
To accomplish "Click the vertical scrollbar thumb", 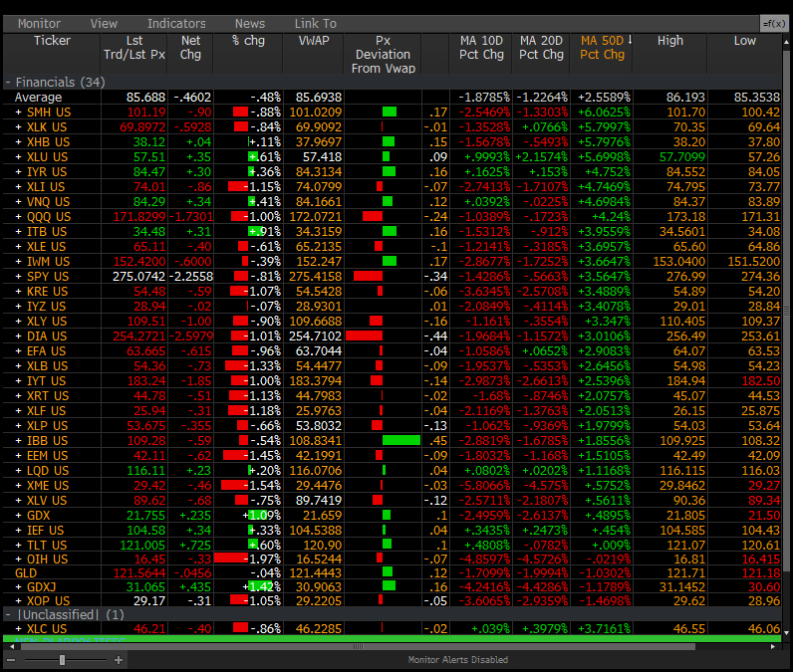I will 786,311.
